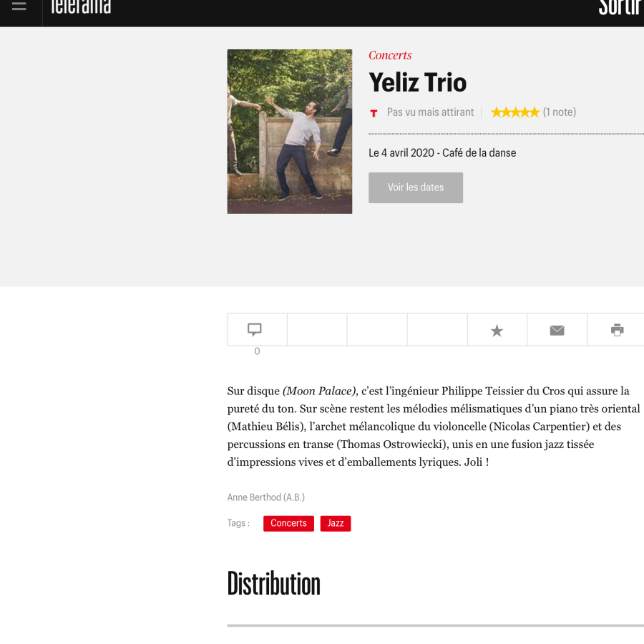Click the red T critic icon
Viewport: 644px width, 644px height.
point(373,112)
